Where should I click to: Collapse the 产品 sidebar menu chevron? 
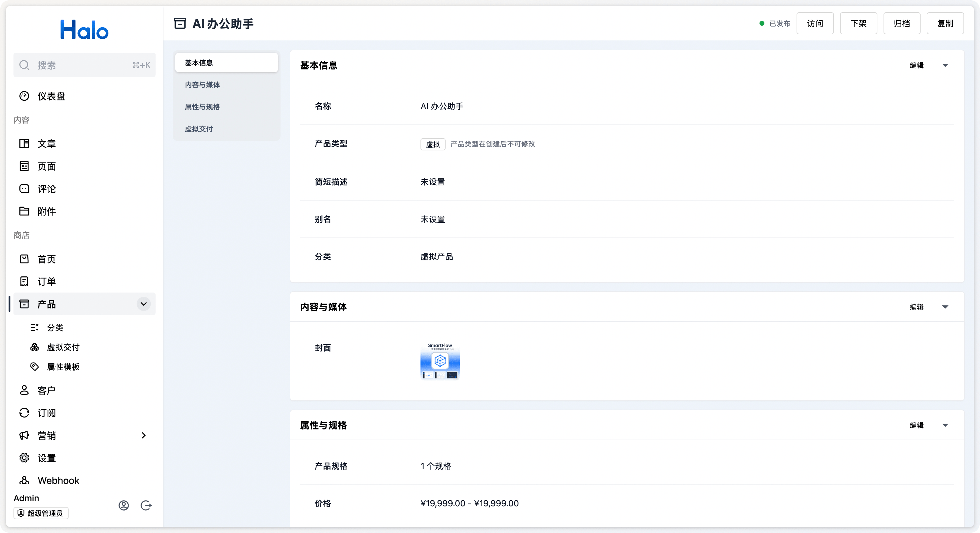[x=144, y=304]
